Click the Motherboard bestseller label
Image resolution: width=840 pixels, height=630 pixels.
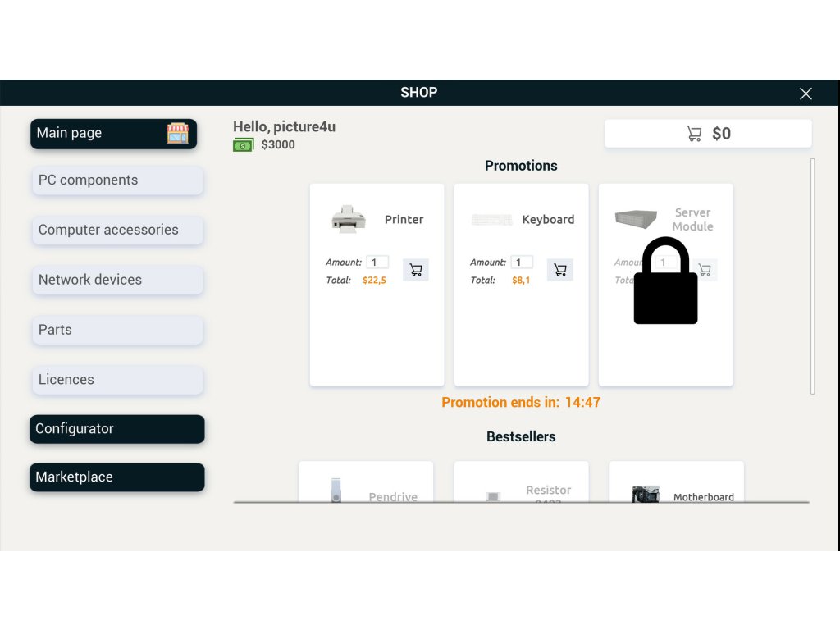pos(704,497)
